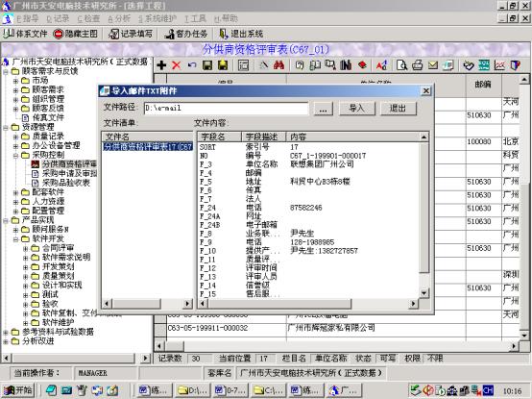Click the shield icon at toolbar end
Viewport: 532px width, 399px height.
click(516, 65)
